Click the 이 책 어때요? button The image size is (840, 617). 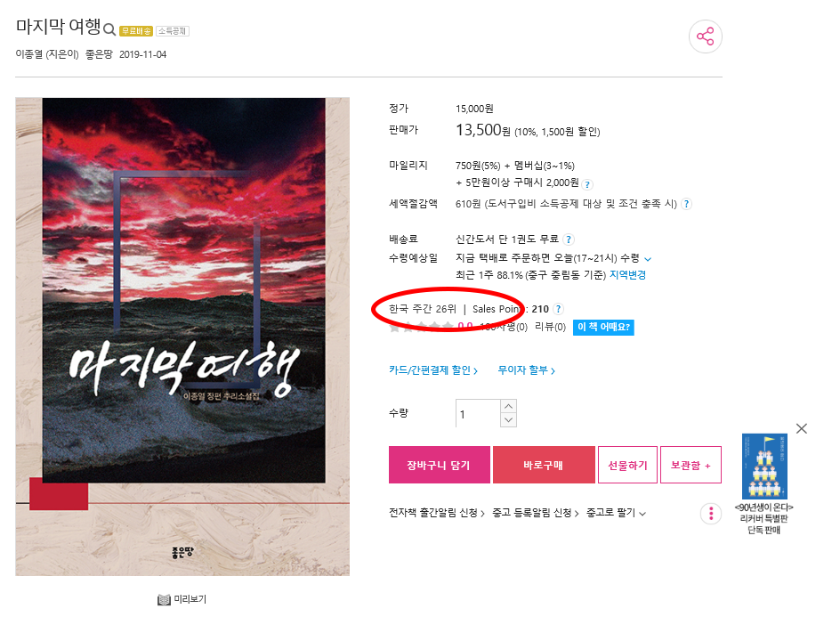[603, 327]
